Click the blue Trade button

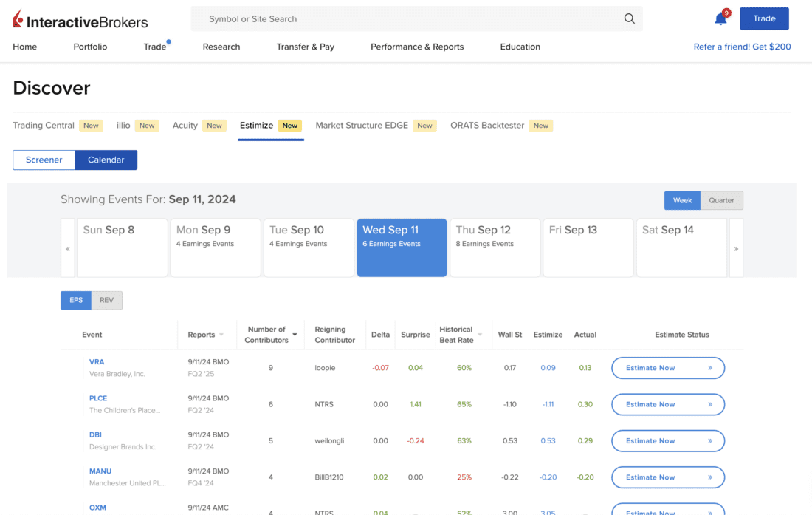[764, 18]
